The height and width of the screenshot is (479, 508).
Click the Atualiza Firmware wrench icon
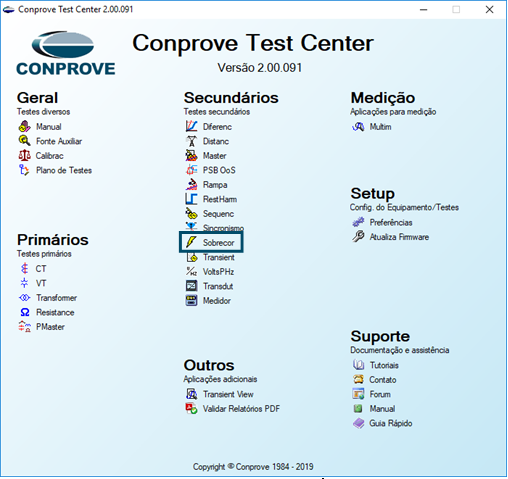pyautogui.click(x=358, y=237)
